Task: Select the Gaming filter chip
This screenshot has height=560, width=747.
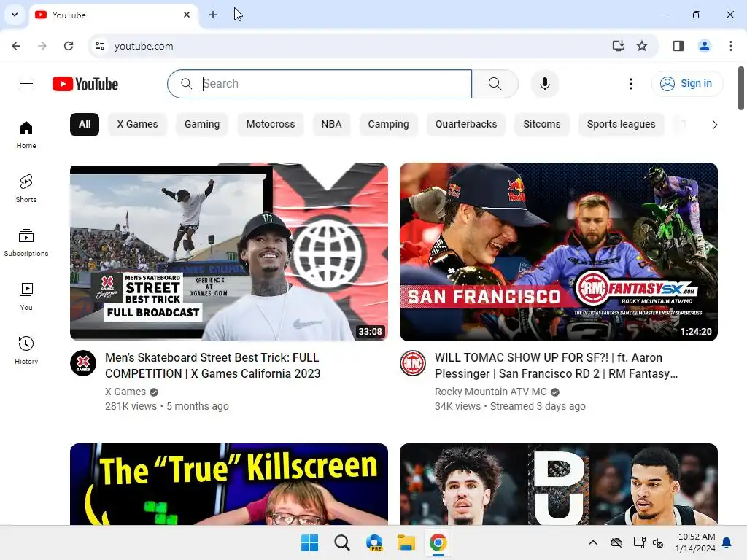Action: (202, 124)
